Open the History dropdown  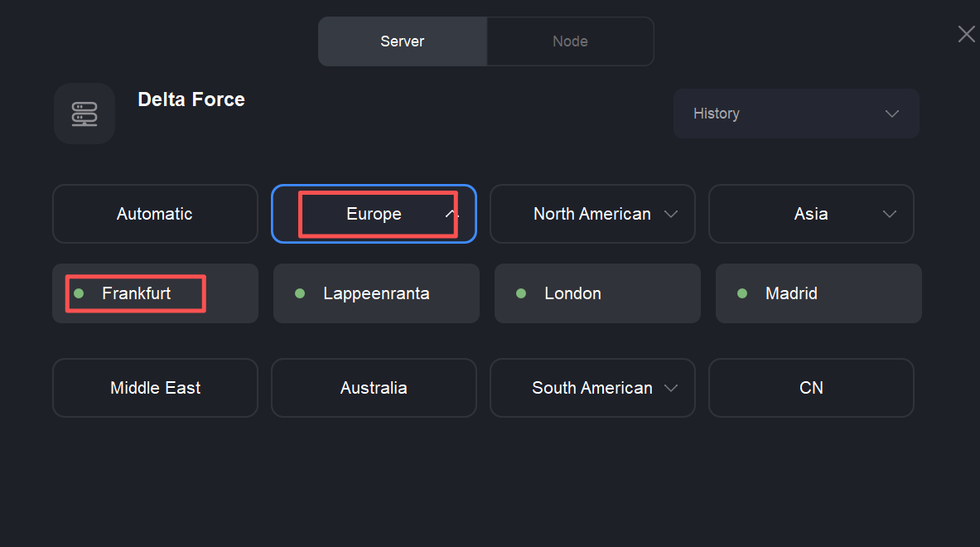pos(795,114)
